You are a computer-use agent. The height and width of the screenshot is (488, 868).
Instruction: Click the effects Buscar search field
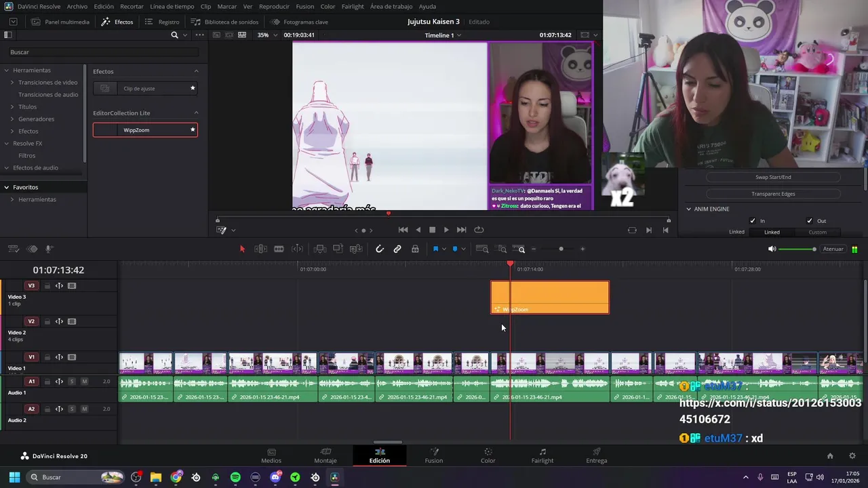point(103,52)
